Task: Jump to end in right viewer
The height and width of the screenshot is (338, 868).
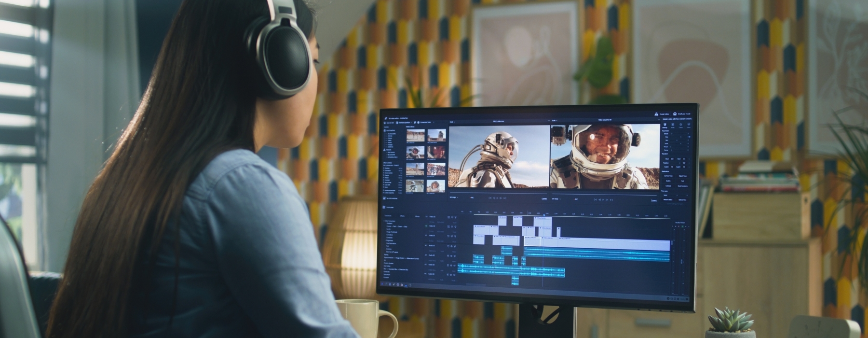Action: point(611,200)
